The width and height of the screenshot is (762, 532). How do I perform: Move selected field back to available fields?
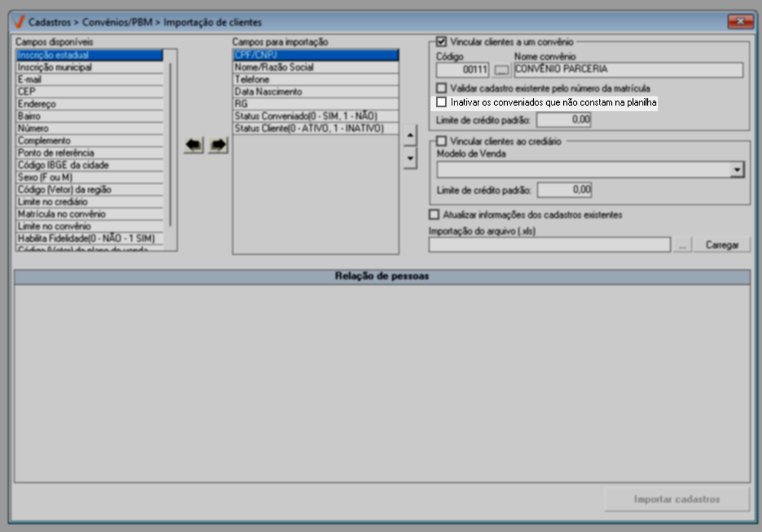coord(194,145)
